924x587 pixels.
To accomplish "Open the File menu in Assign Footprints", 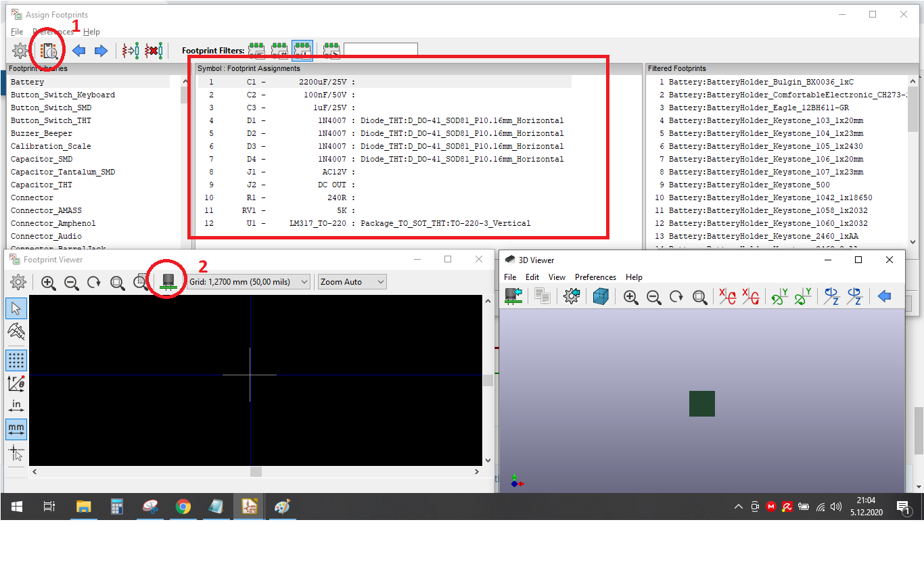I will (x=17, y=32).
